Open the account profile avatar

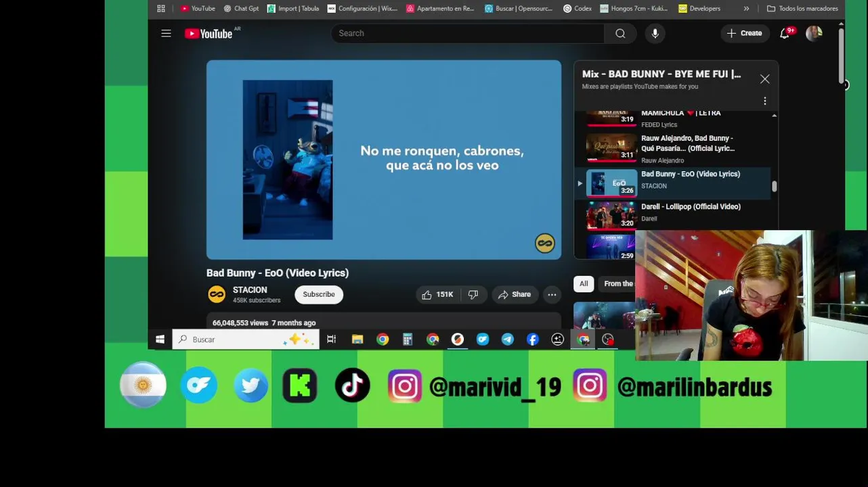814,33
